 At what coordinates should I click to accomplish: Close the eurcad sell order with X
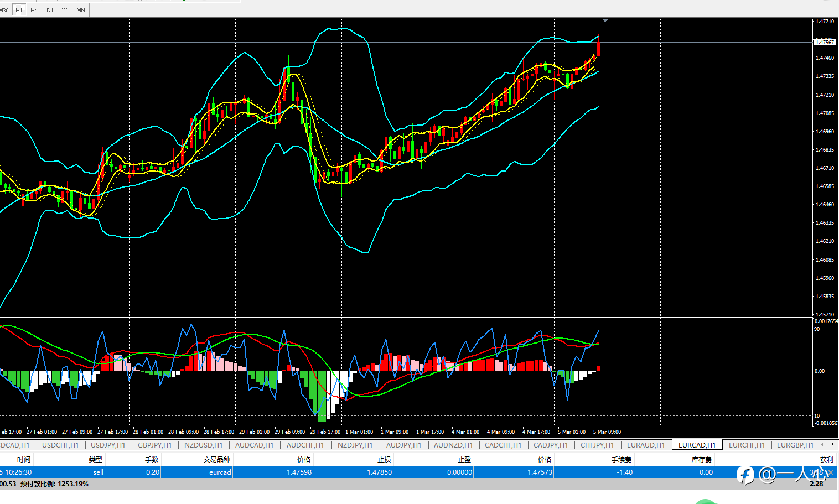click(831, 472)
